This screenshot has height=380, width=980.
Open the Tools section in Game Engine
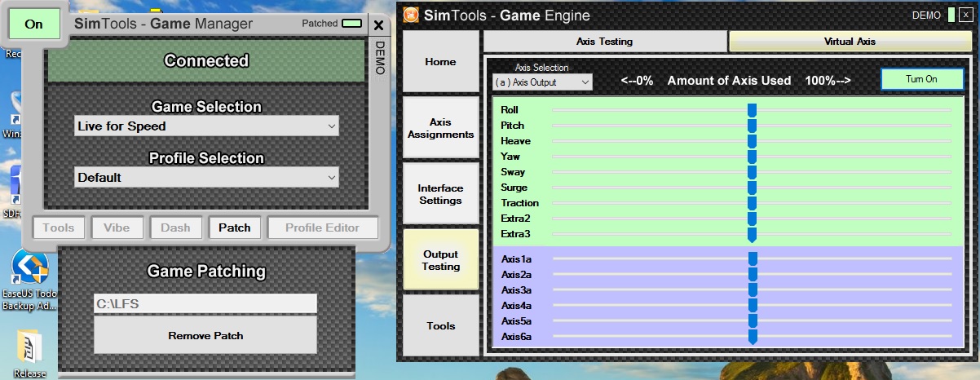point(441,325)
